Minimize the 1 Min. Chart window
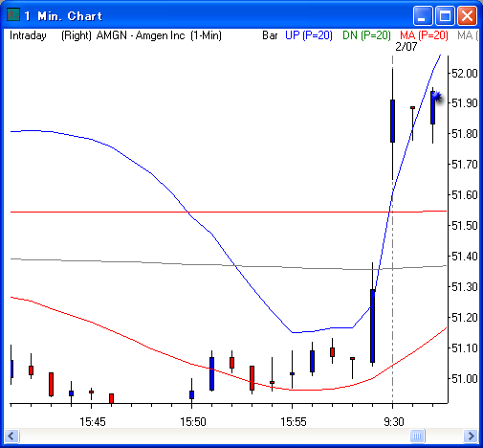The width and height of the screenshot is (483, 448). pyautogui.click(x=423, y=15)
